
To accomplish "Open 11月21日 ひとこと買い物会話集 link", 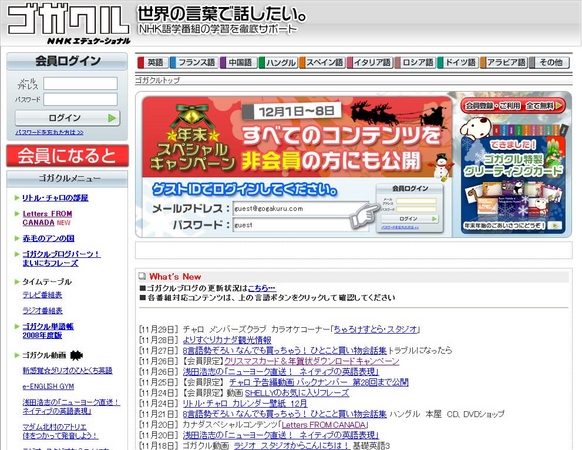I will [285, 414].
